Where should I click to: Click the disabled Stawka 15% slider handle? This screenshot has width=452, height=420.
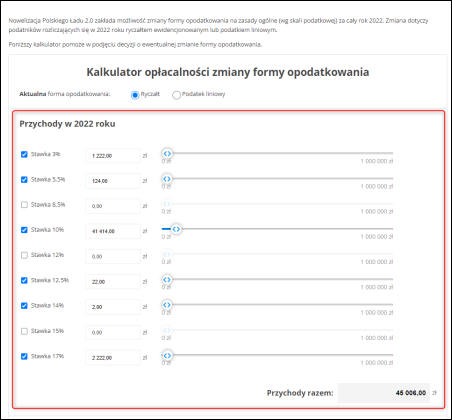(x=167, y=330)
